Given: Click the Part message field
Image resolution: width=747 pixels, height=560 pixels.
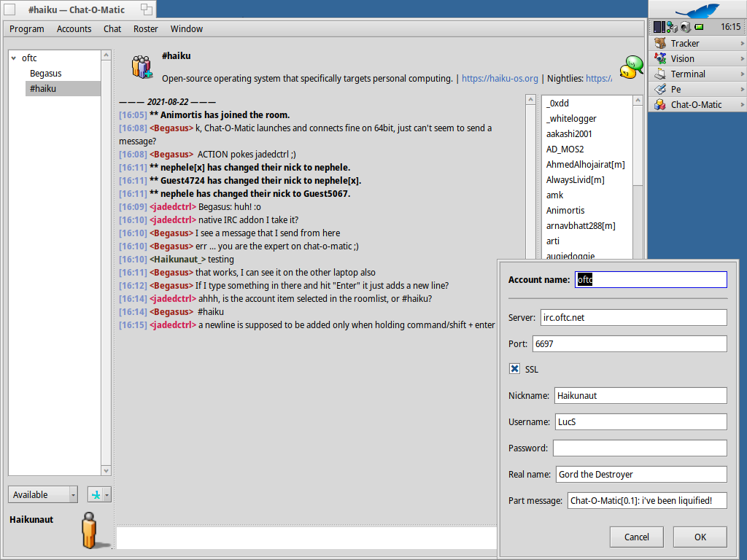Looking at the screenshot, I should click(x=648, y=500).
